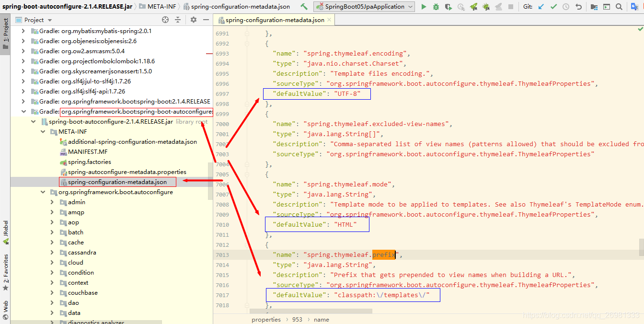Select spring-autoconfigure-metadata.properties file
This screenshot has width=644, height=324.
pos(127,172)
